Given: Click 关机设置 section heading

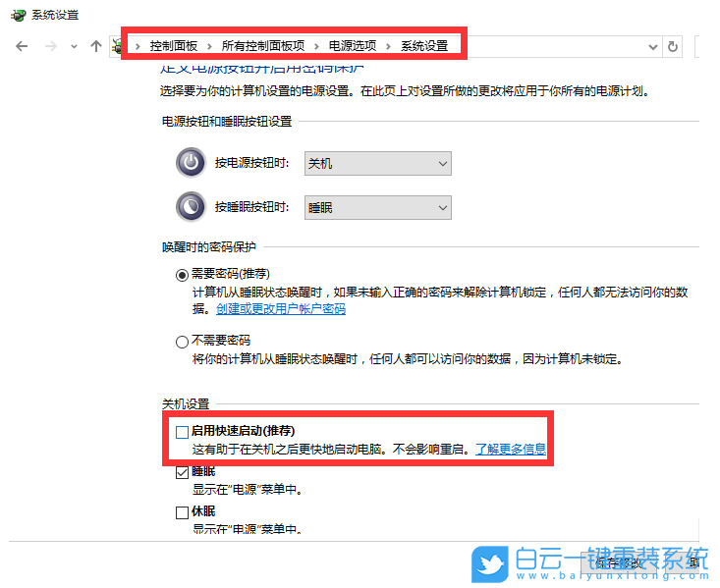Looking at the screenshot, I should coord(186,403).
